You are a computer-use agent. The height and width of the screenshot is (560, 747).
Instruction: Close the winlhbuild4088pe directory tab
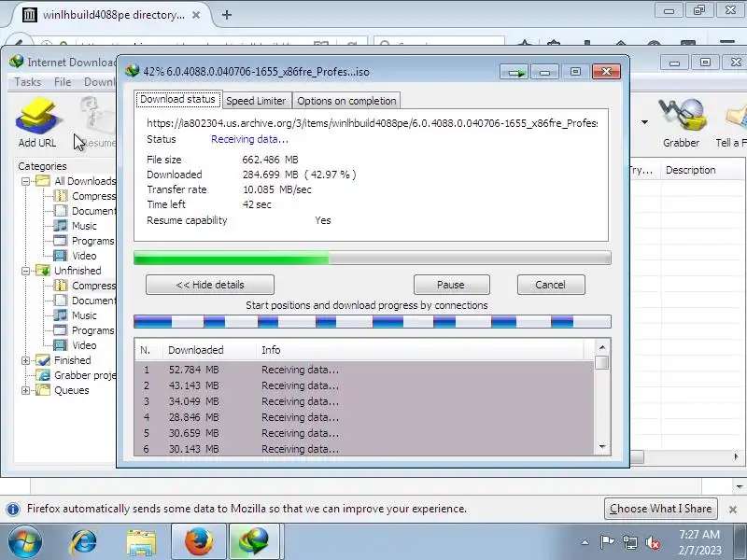point(196,15)
